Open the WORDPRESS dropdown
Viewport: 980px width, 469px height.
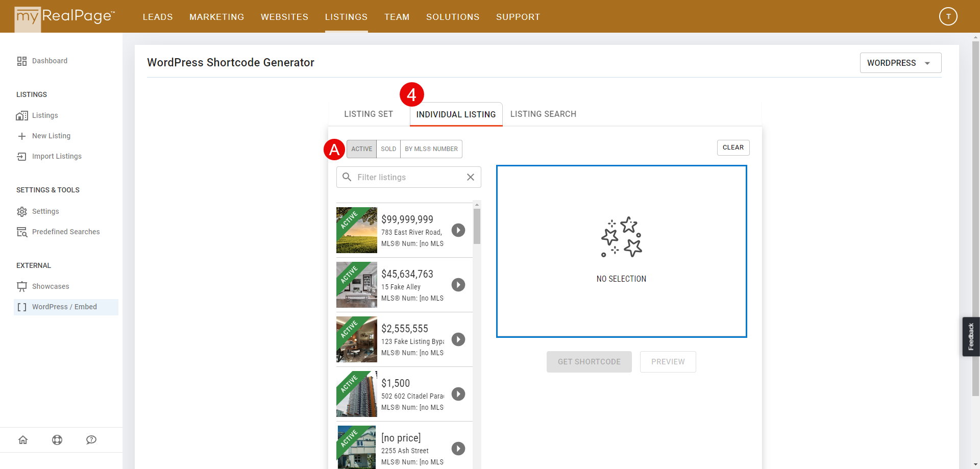pyautogui.click(x=900, y=63)
